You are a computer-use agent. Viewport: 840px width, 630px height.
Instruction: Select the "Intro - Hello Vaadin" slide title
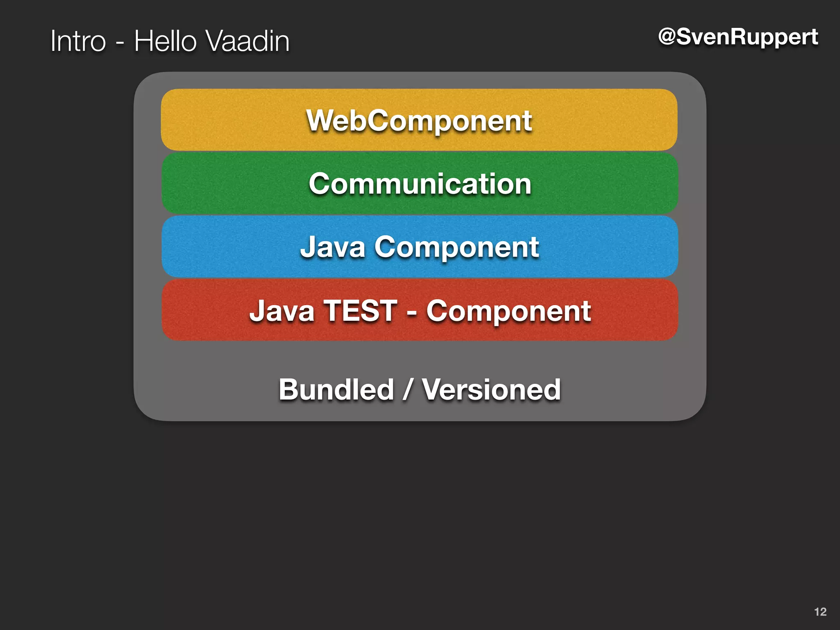tap(170, 41)
